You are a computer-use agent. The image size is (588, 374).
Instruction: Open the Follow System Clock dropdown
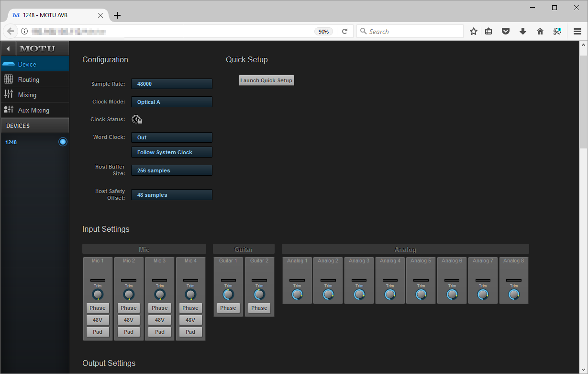(172, 152)
